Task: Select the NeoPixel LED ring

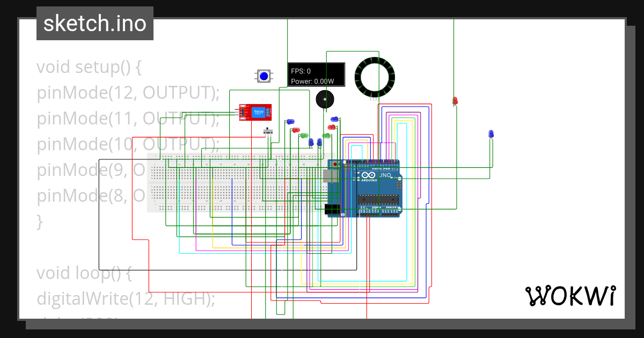Action: [x=375, y=77]
